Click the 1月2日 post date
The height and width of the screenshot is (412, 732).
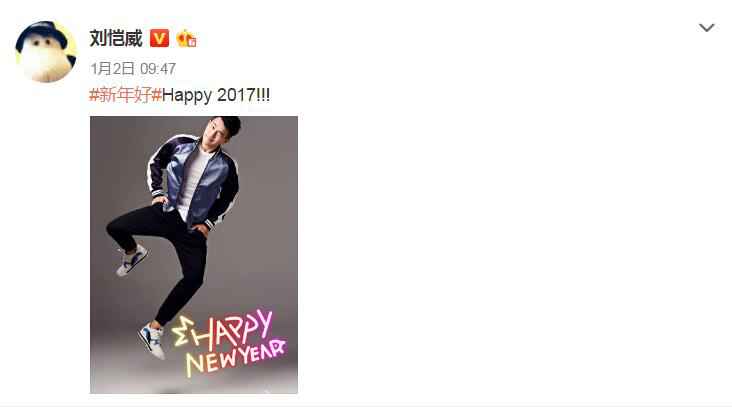click(x=113, y=69)
